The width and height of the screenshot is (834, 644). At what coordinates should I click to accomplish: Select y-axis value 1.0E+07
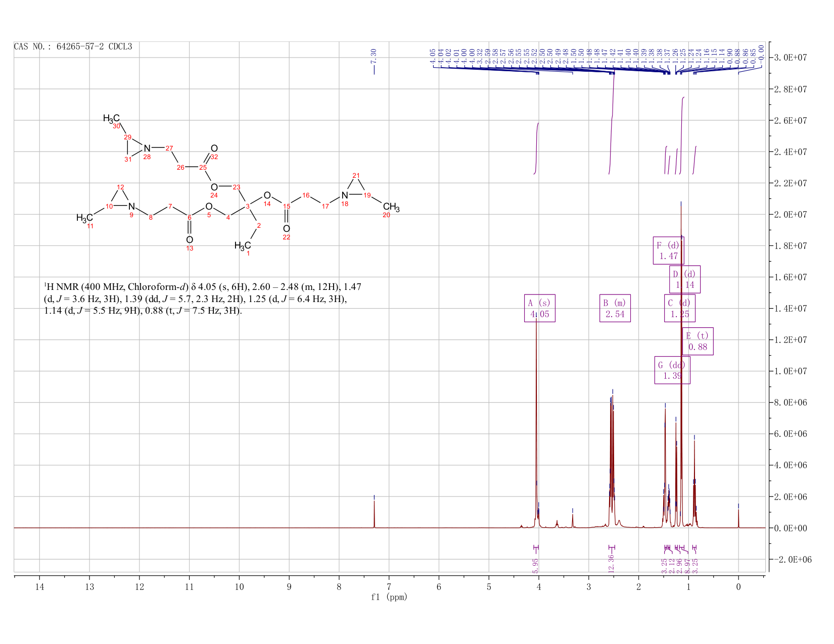(x=790, y=371)
